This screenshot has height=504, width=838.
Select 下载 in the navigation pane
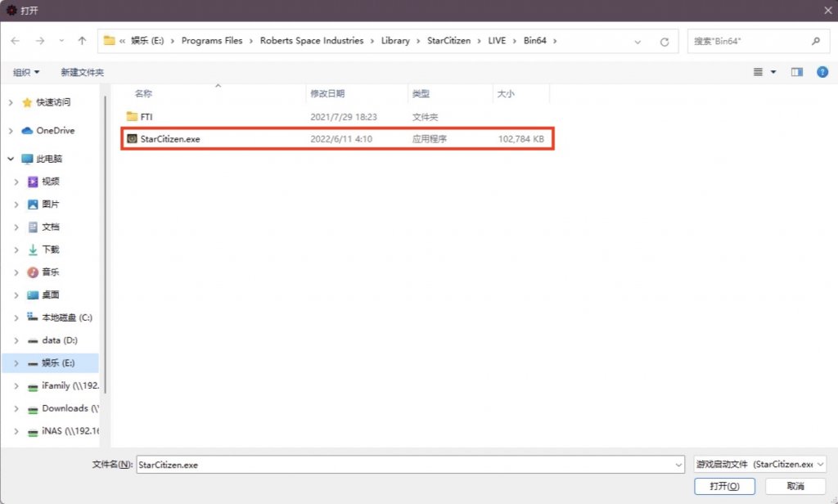[x=50, y=250]
